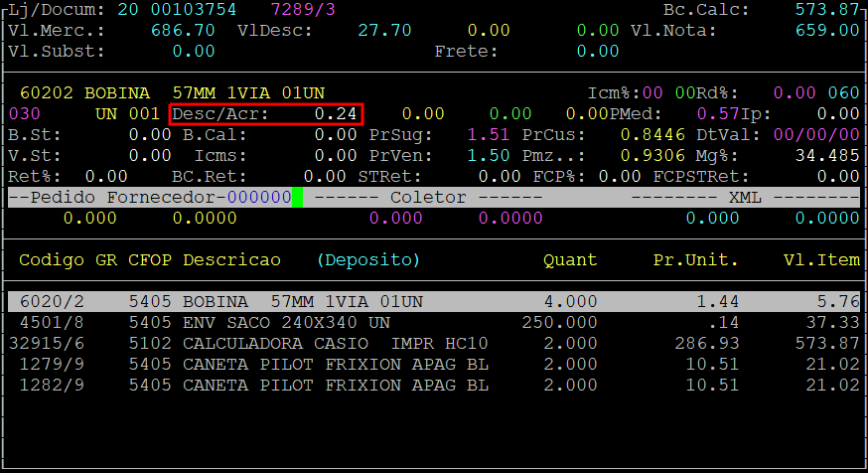Select the highlighted BOBINA 57MM 1VIA row
Viewport: 868px width, 473px height.
click(433, 301)
